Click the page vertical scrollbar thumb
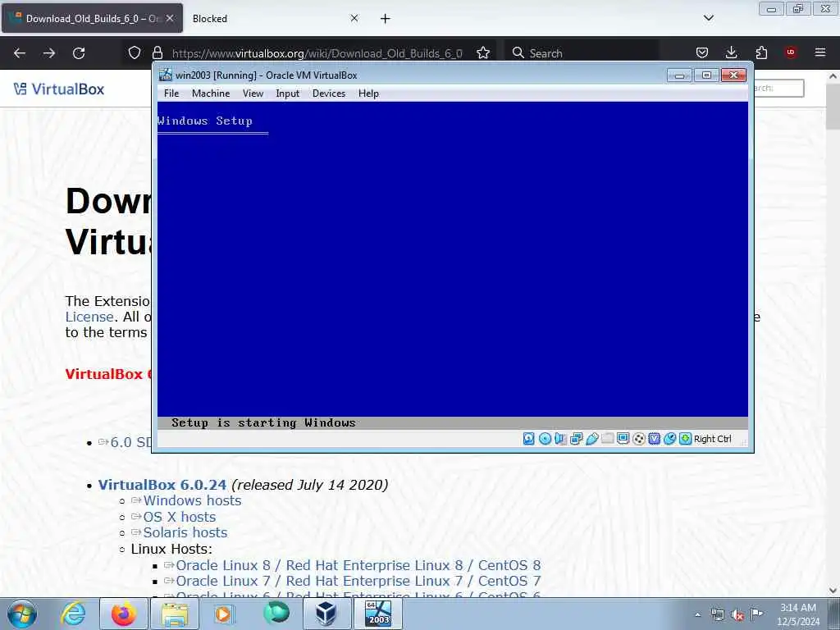Viewport: 840px width, 630px height. pyautogui.click(x=833, y=107)
